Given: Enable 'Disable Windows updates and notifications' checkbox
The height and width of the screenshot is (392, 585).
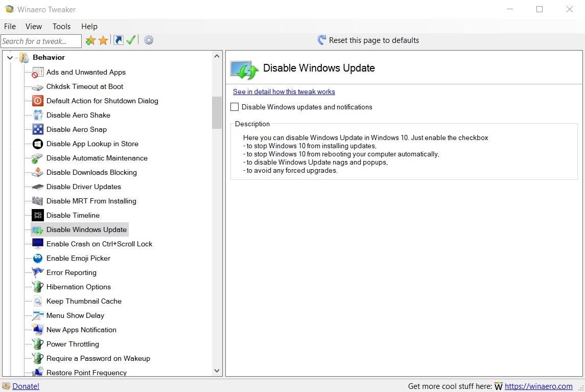Looking at the screenshot, I should (x=235, y=107).
